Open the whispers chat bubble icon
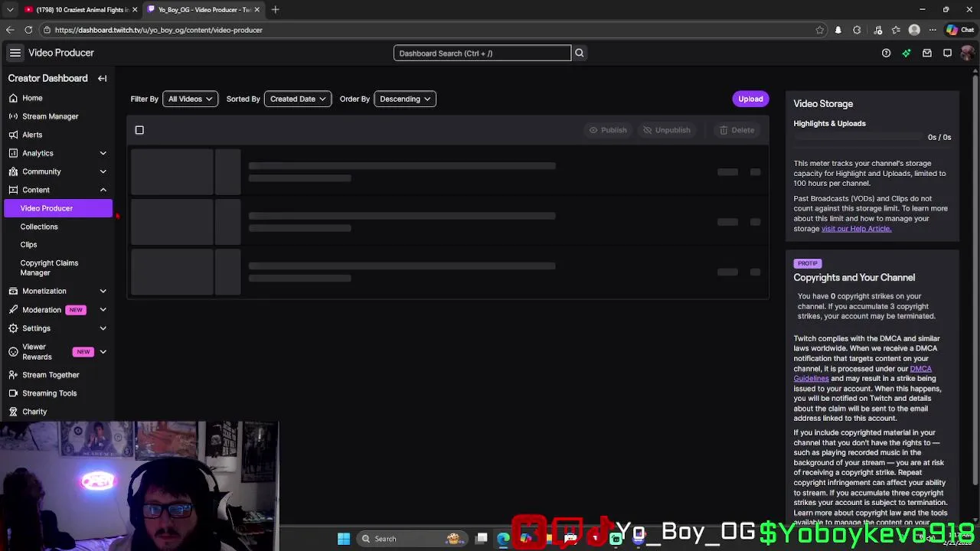The height and width of the screenshot is (551, 980). pos(947,53)
